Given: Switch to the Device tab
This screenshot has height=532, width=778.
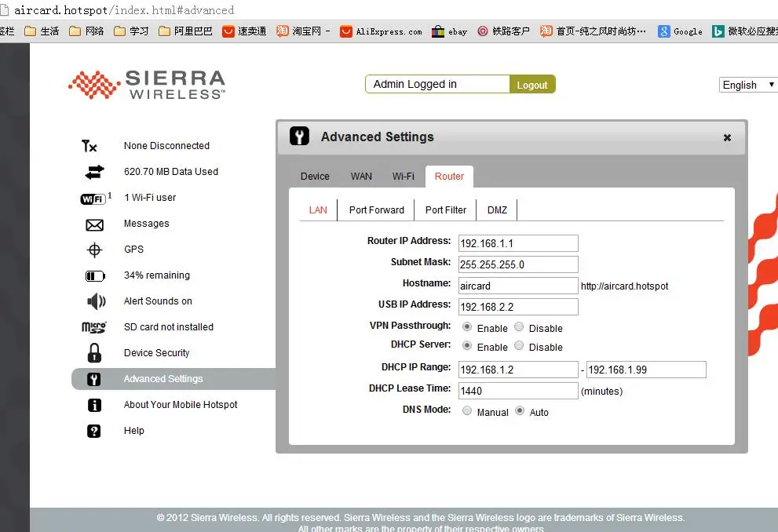Looking at the screenshot, I should click(315, 176).
